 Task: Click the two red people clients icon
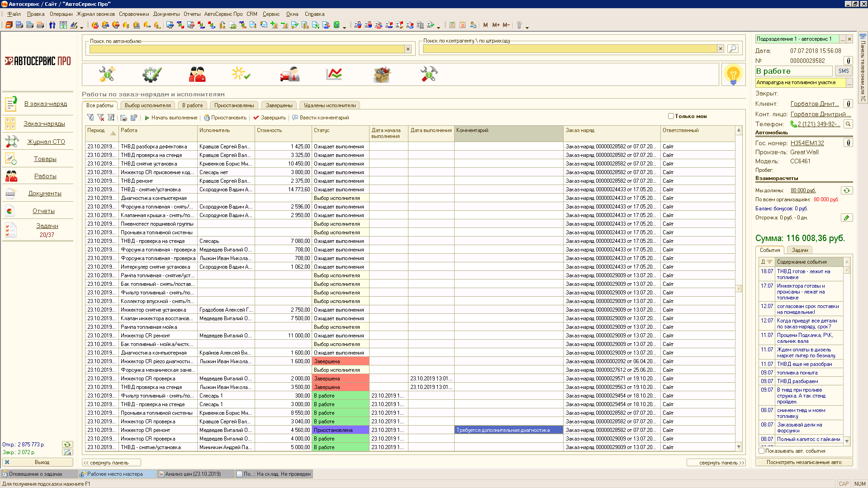(197, 74)
